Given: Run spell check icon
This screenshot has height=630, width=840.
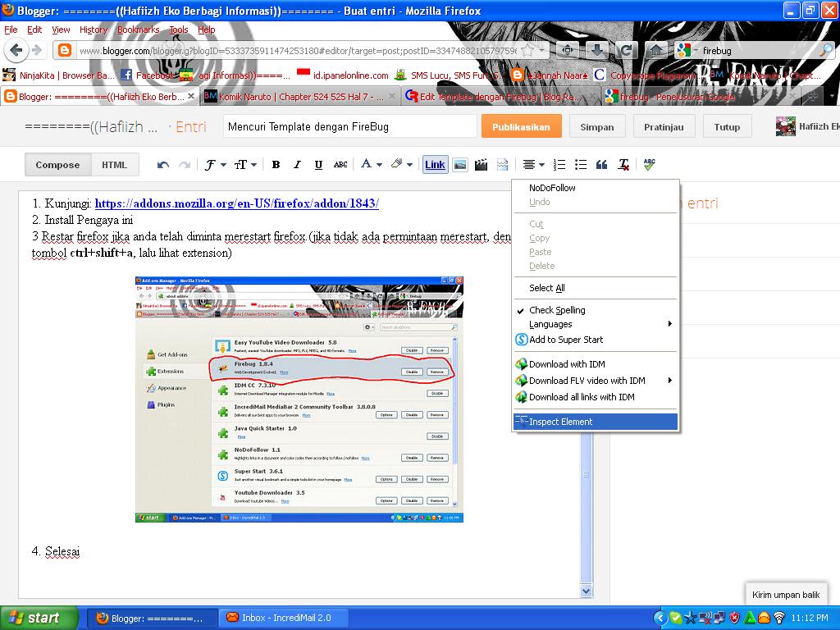Looking at the screenshot, I should [650, 164].
